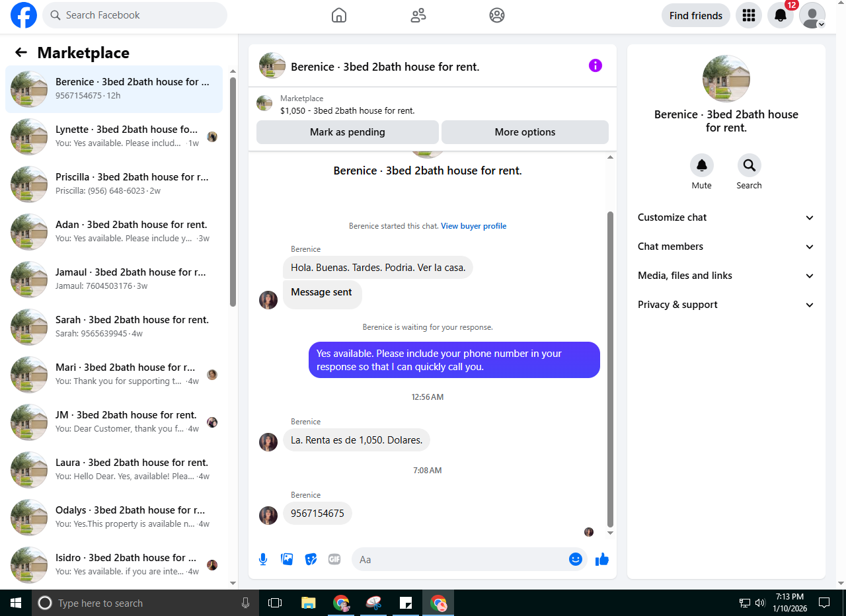
Task: Open the active Chrome taskbar window
Action: click(x=438, y=603)
